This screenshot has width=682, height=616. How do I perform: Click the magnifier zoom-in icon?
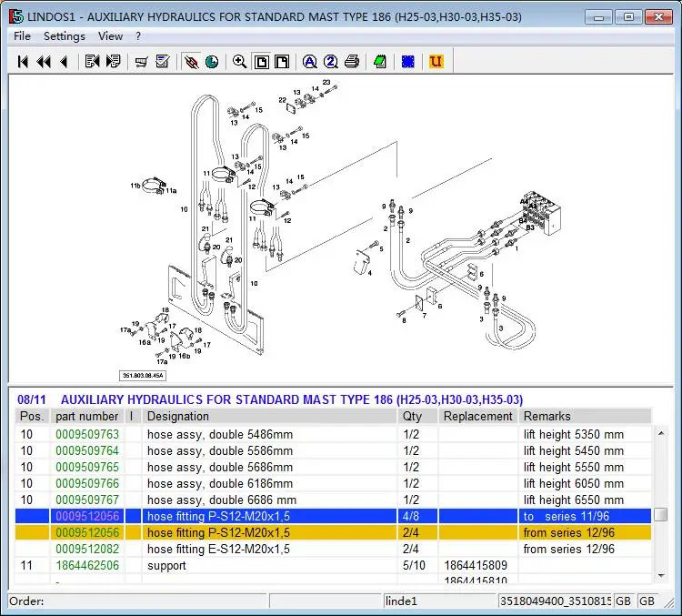(x=240, y=62)
